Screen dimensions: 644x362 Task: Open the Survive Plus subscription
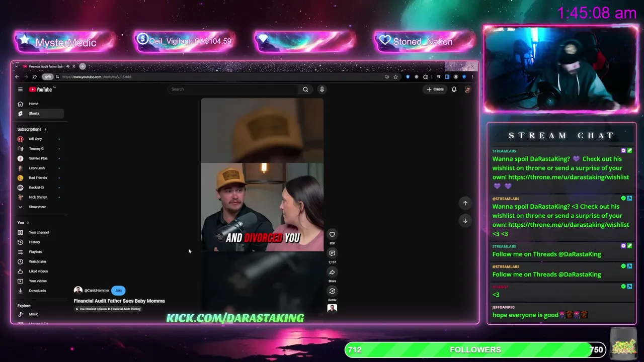(39, 158)
